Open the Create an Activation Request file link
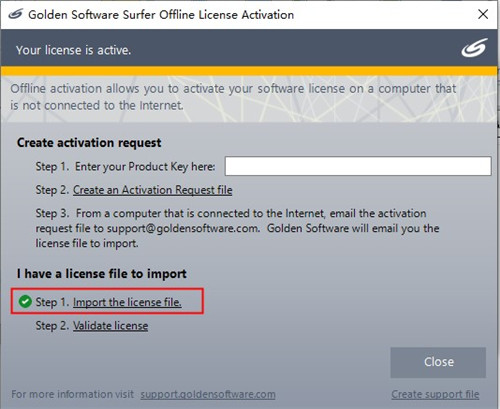500x409 pixels. click(x=153, y=190)
